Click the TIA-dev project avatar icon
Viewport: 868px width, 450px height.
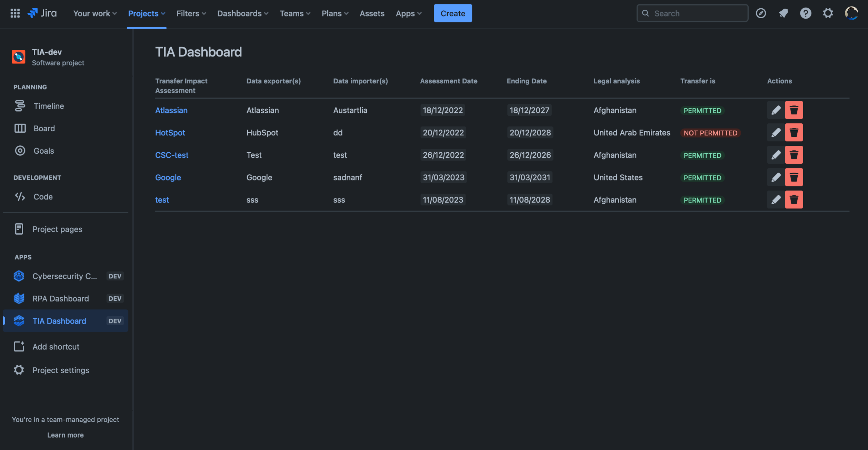pyautogui.click(x=19, y=57)
